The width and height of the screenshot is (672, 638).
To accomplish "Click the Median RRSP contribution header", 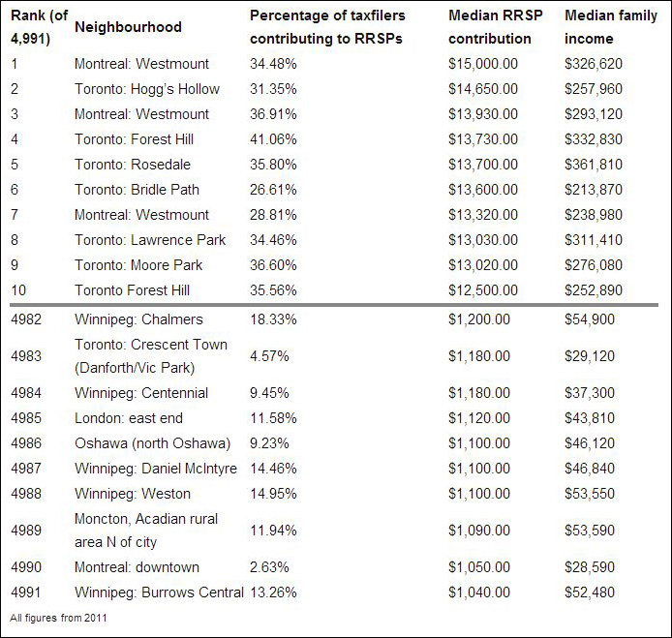I will (x=496, y=27).
